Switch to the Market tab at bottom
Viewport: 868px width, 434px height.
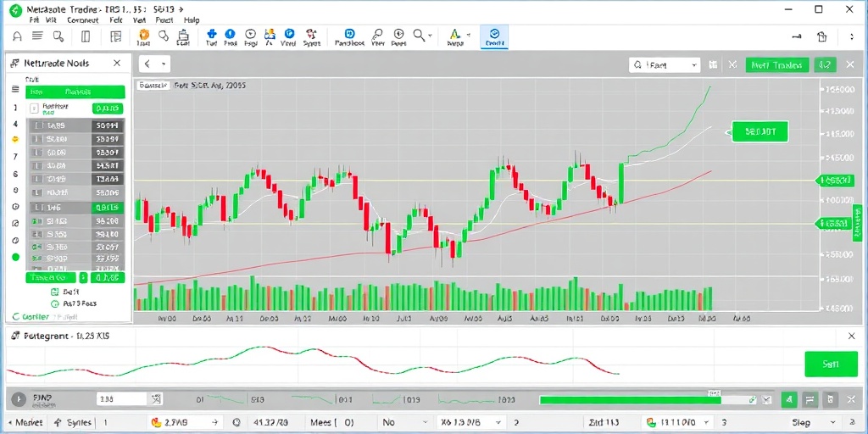pyautogui.click(x=25, y=421)
